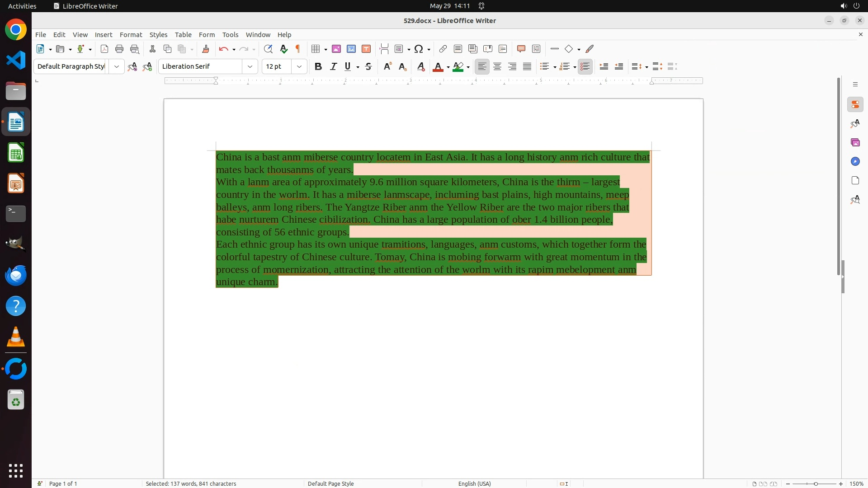This screenshot has height=488, width=868.
Task: Click the zoom slider in status bar
Action: click(x=816, y=483)
